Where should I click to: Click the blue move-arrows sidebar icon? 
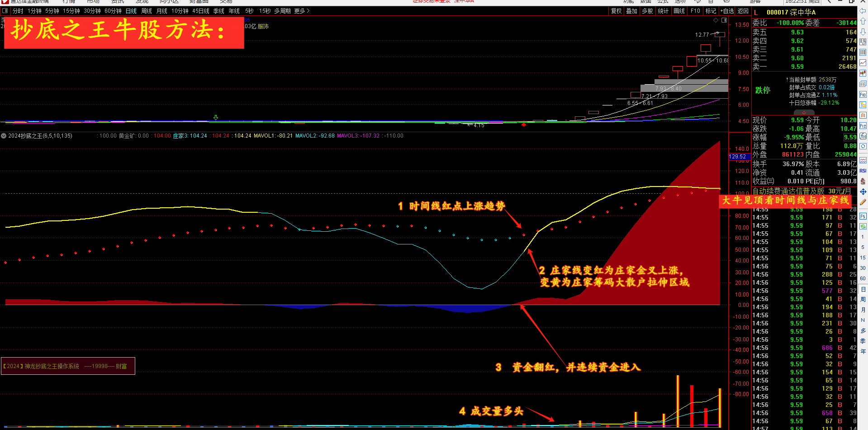863,192
